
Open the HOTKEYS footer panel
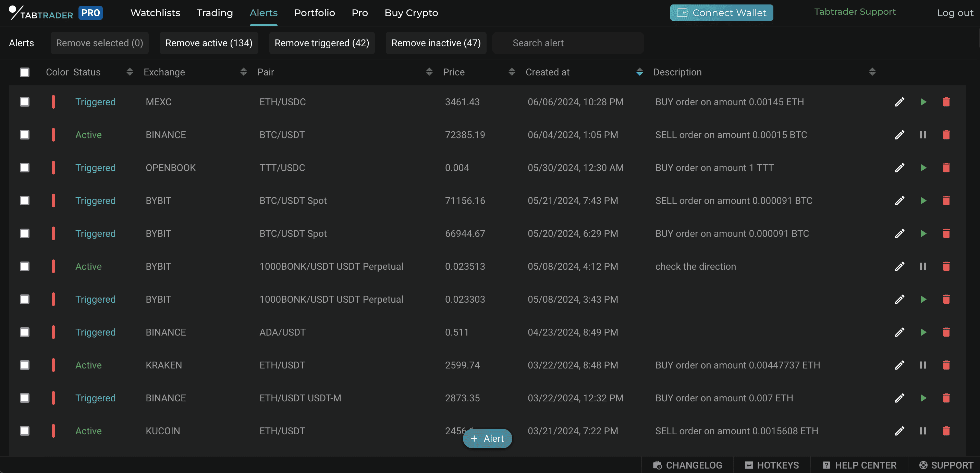click(x=772, y=465)
